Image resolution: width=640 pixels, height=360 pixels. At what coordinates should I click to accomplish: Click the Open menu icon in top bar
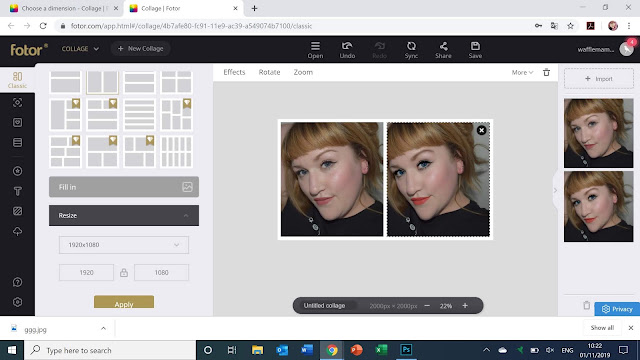coord(315,50)
